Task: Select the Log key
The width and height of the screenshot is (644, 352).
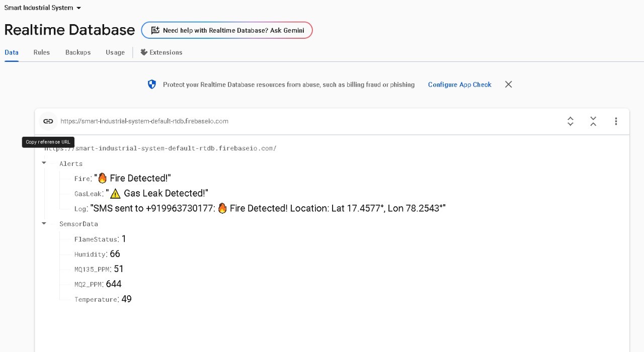Action: [80, 209]
